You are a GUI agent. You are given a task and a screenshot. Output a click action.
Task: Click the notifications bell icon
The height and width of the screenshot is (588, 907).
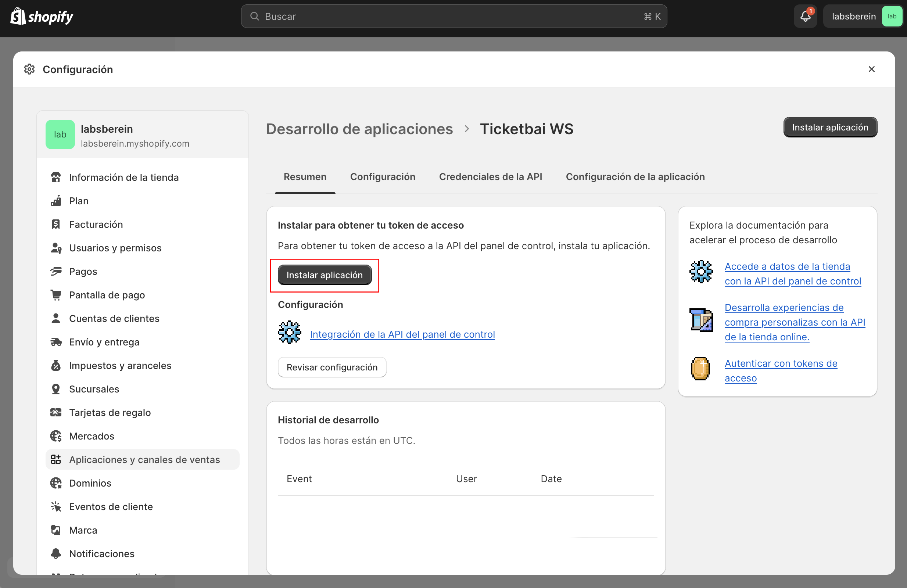coord(805,17)
